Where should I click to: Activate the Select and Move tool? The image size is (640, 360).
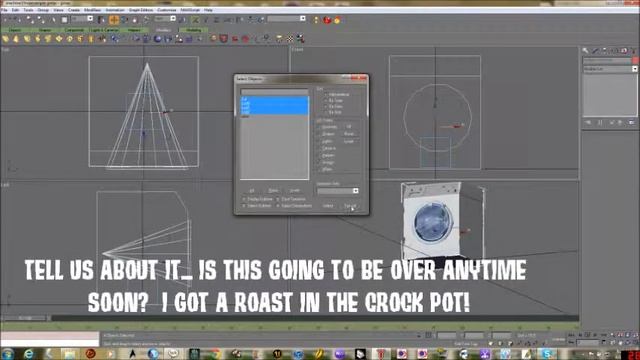tap(114, 19)
